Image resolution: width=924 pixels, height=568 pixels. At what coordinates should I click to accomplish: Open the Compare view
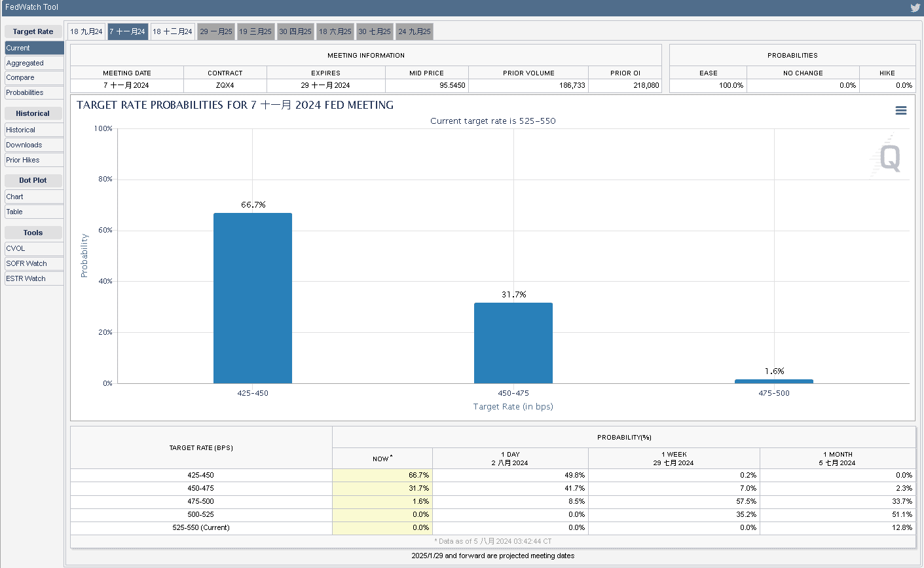[x=34, y=77]
